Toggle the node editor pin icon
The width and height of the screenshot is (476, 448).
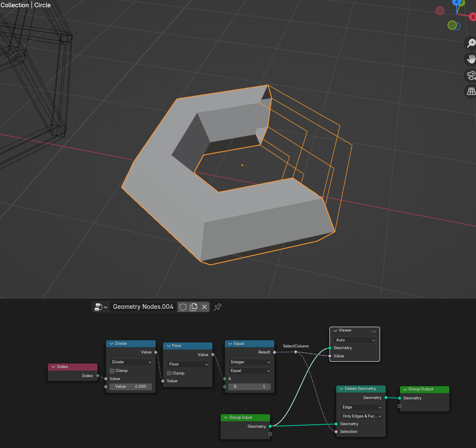(x=218, y=307)
